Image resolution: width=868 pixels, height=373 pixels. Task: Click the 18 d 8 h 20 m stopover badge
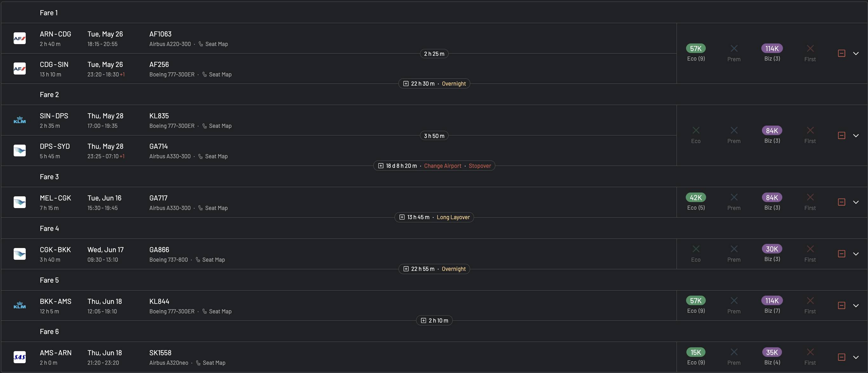coord(434,166)
